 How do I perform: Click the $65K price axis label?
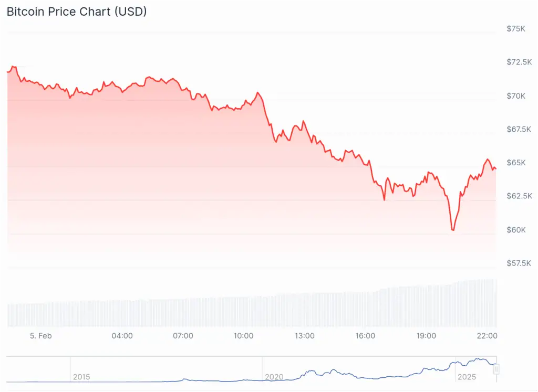(x=515, y=163)
